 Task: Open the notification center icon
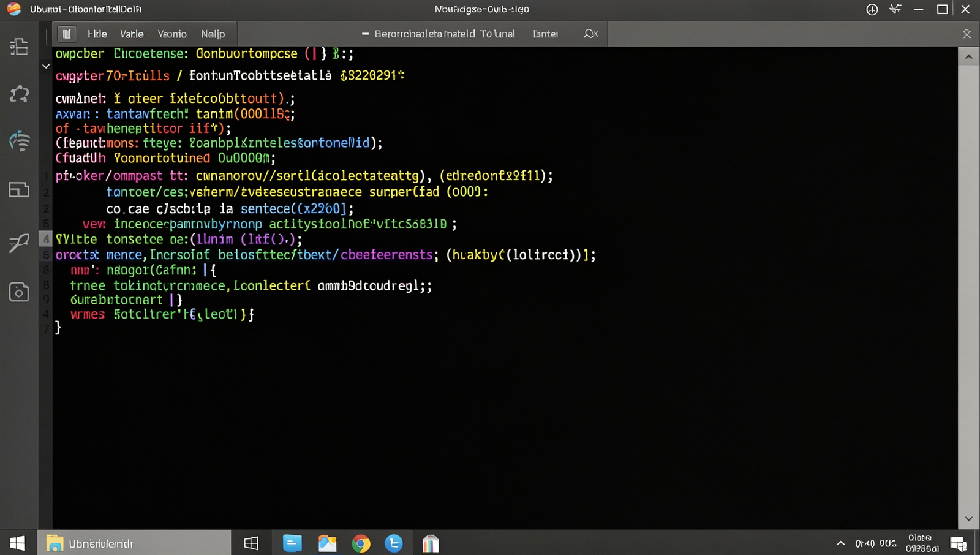point(959,543)
